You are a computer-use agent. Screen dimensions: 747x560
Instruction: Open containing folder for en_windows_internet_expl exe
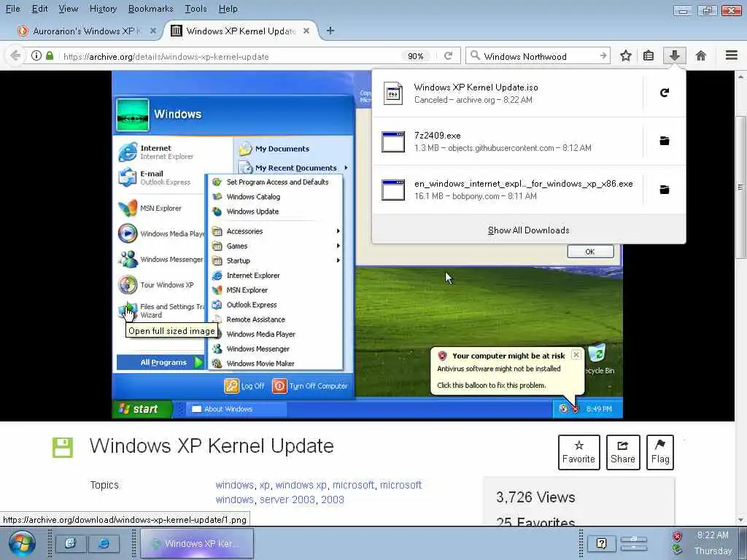point(664,190)
